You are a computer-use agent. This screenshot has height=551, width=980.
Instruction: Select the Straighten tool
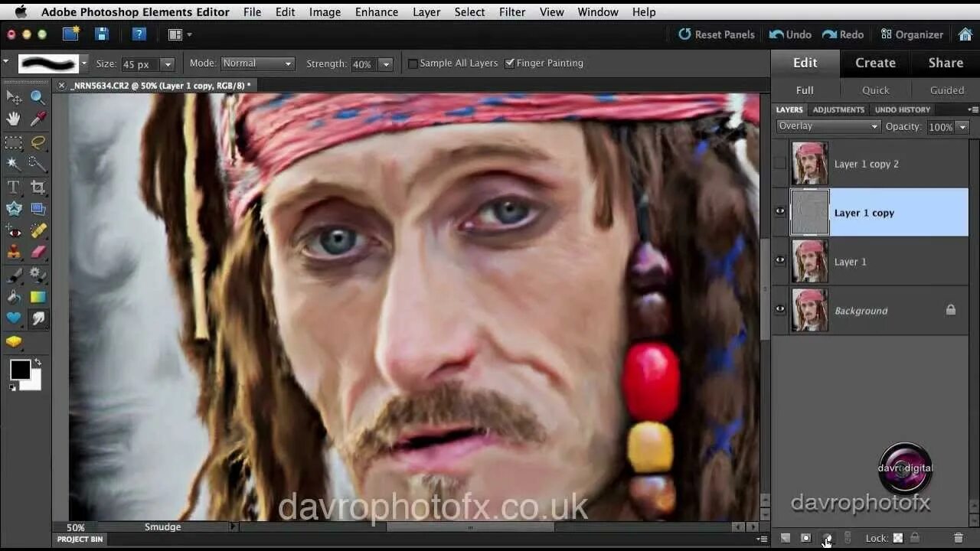(38, 208)
